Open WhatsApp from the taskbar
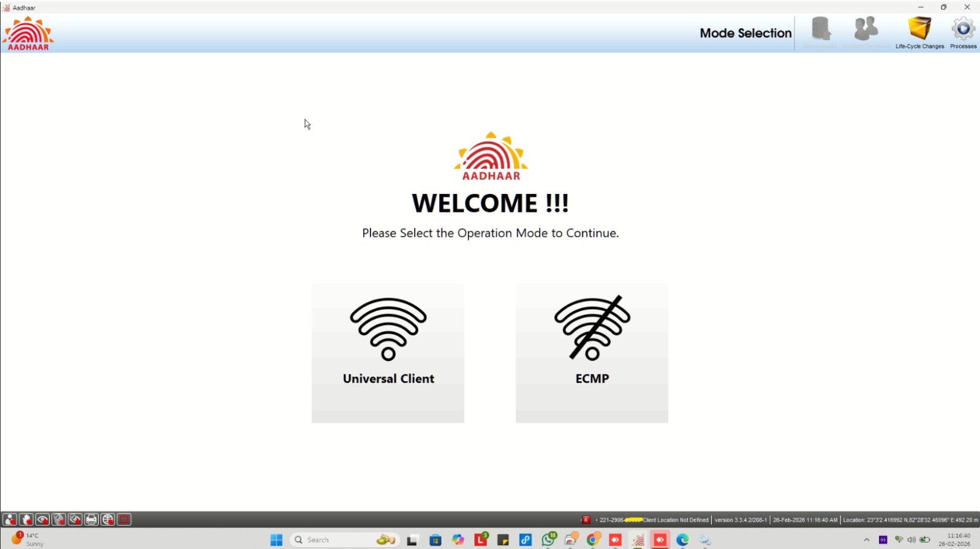This screenshot has height=549, width=980. click(x=548, y=540)
